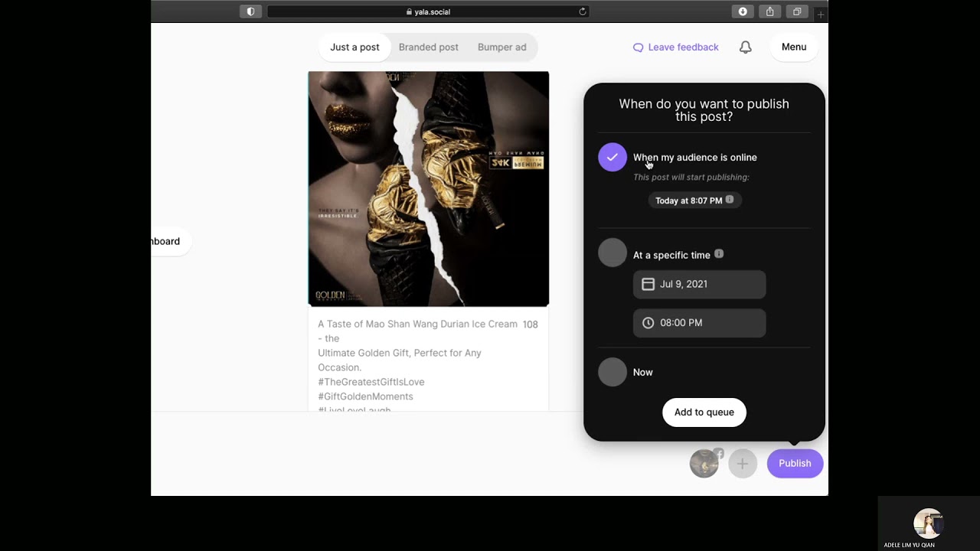
Task: Show the Safari tab overview
Action: point(797,11)
